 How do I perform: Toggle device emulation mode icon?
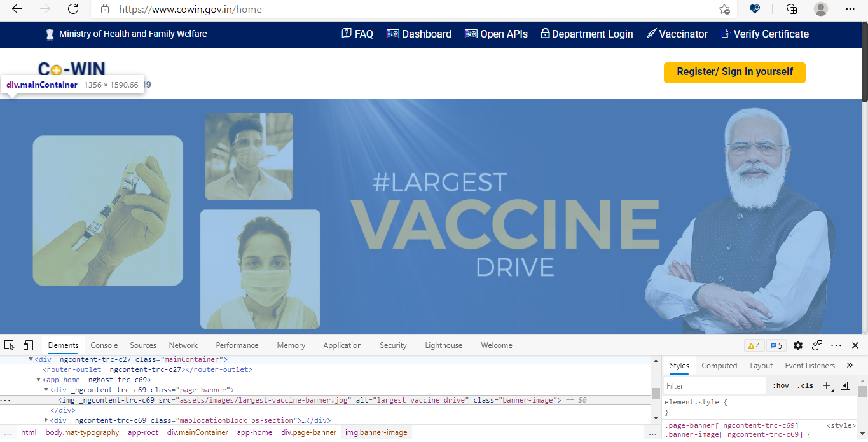pyautogui.click(x=28, y=345)
